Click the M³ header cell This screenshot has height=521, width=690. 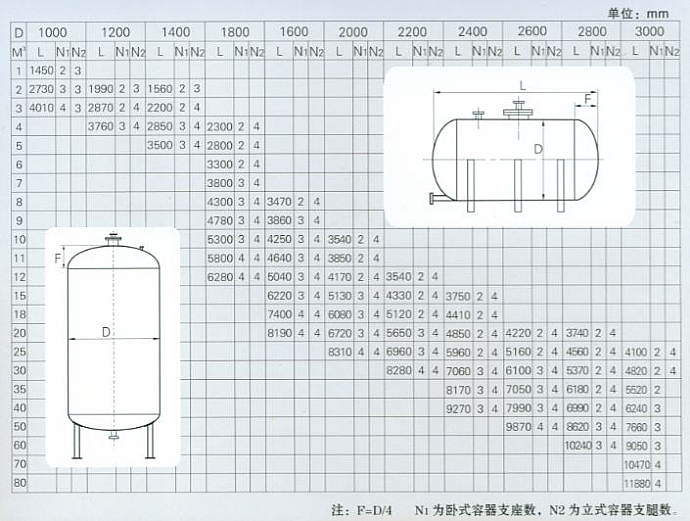(19, 52)
